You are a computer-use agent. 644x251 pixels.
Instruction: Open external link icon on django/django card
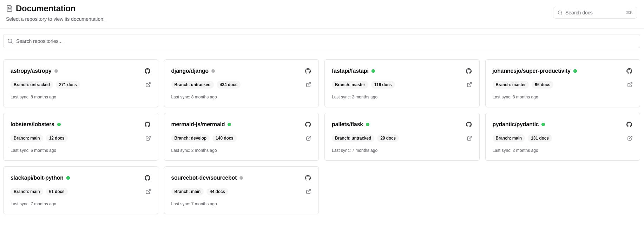309,85
